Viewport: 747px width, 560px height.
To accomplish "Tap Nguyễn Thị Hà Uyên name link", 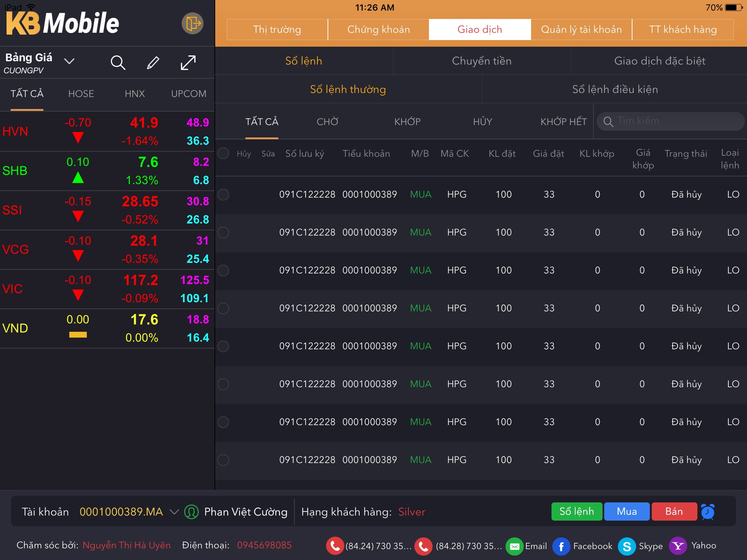I will [127, 545].
